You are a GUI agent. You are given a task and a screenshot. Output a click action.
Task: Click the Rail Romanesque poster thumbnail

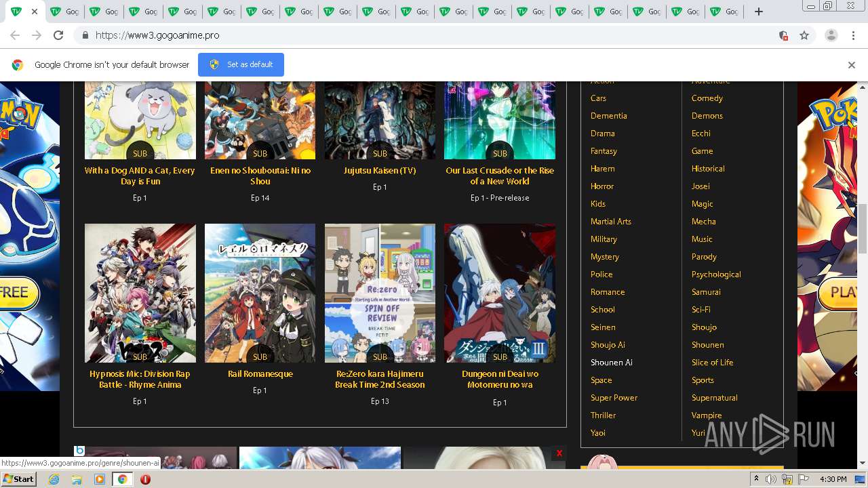click(x=260, y=293)
